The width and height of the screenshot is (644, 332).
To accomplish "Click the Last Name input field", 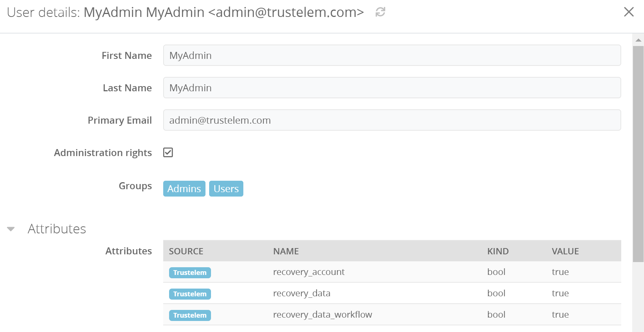I will tap(392, 88).
